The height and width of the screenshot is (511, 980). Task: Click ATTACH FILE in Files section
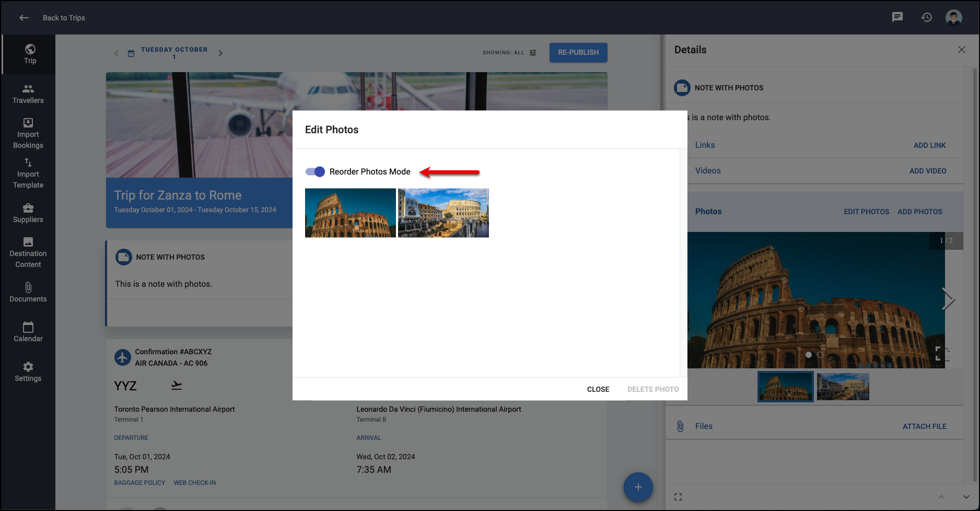point(925,426)
